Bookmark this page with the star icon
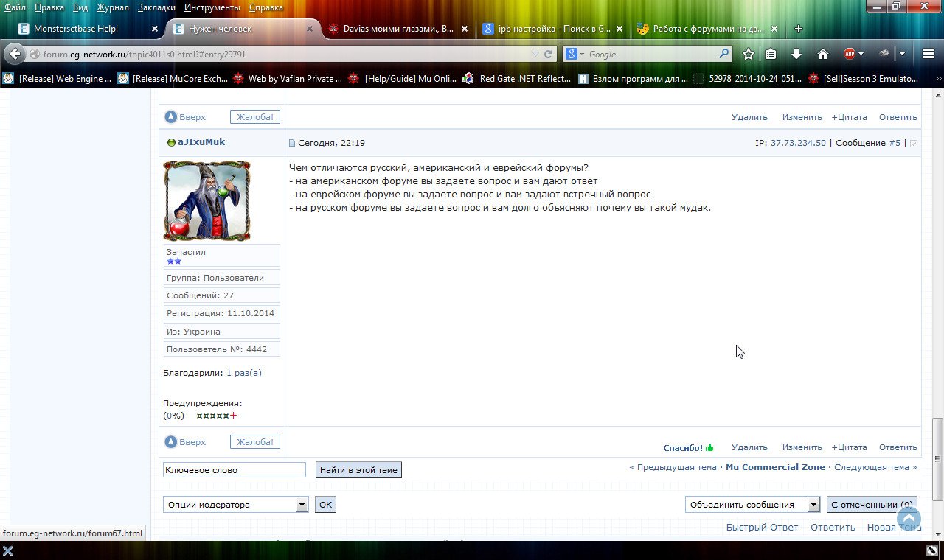This screenshot has height=560, width=944. coord(749,54)
